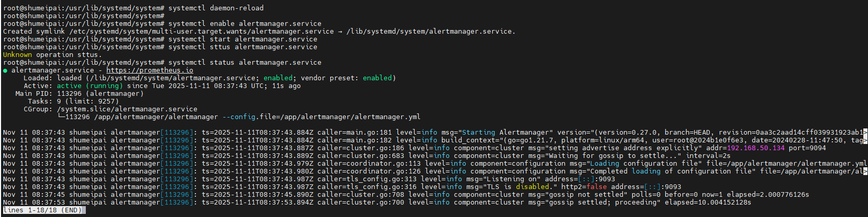Click 'caller=coordinator.go:113' in the log
Image resolution: width=868 pixels, height=217 pixels.
coord(369,164)
